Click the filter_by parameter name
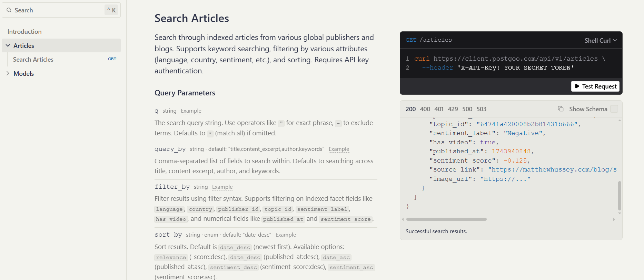Screen dimensions: 644x280 pyautogui.click(x=172, y=187)
